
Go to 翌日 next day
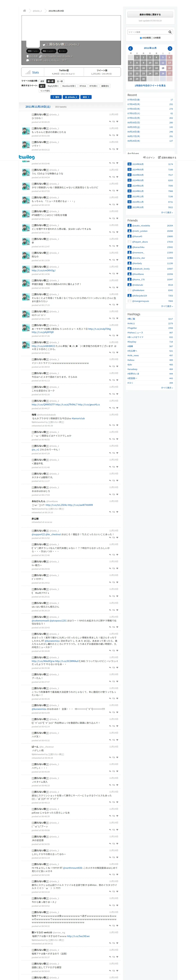pyautogui.click(x=56, y=97)
